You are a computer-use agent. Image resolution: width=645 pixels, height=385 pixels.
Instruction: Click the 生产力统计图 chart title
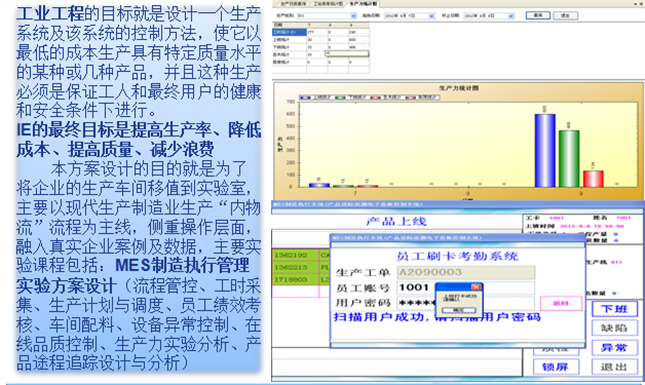point(459,88)
